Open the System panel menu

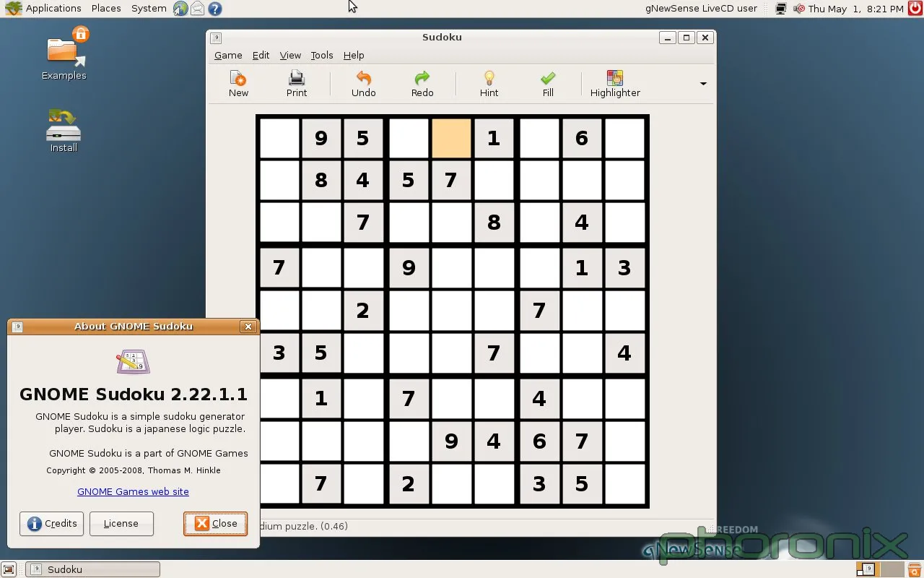click(x=149, y=9)
